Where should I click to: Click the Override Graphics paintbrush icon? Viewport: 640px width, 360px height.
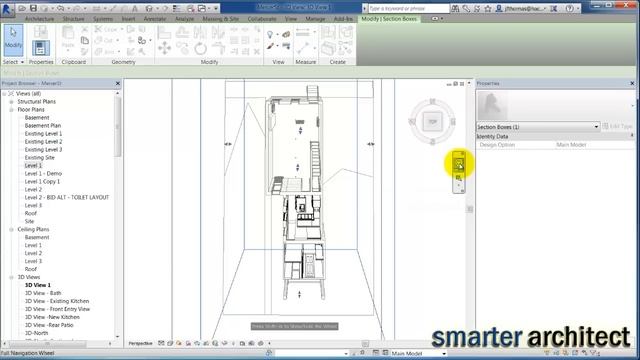pyautogui.click(x=270, y=47)
